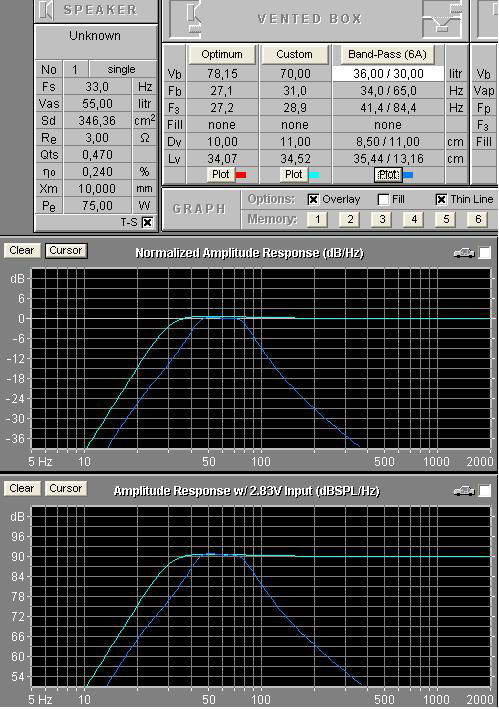Click the red Optimum plot color swatch
Viewport: 499px width, 709px height.
(x=241, y=175)
